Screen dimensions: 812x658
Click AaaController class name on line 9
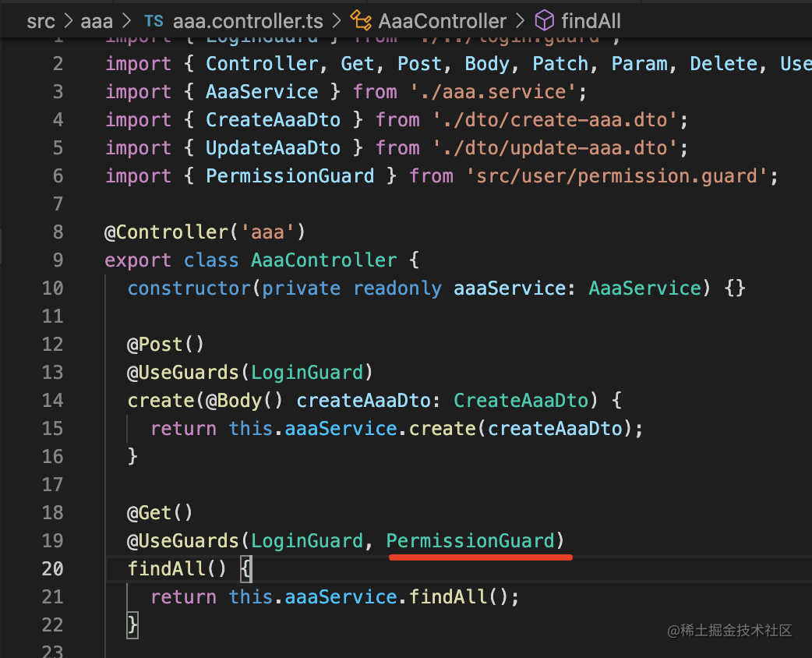324,260
